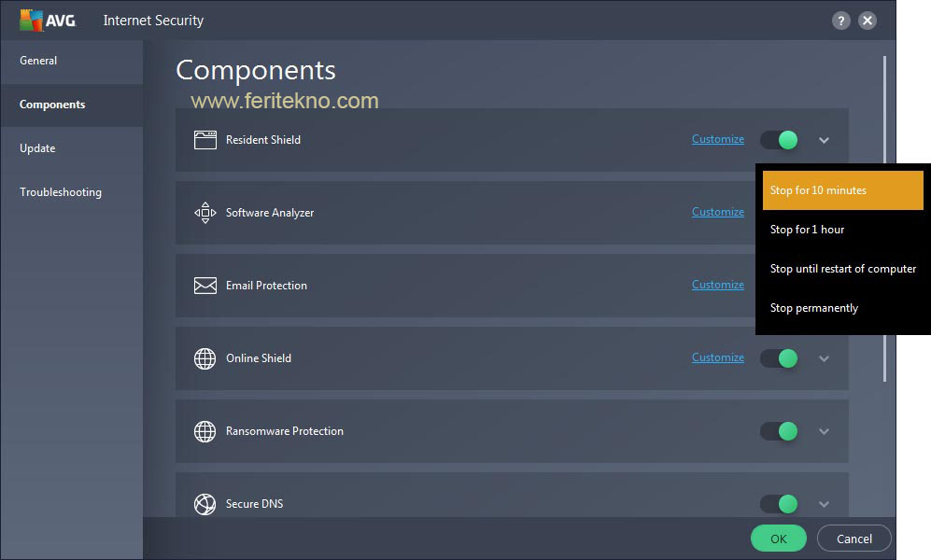Click the Software Analyzer icon

click(x=205, y=213)
